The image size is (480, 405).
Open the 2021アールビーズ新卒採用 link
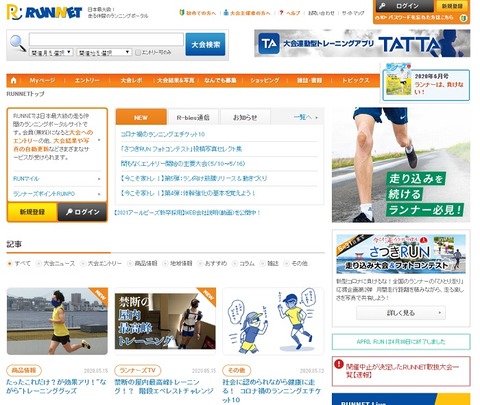pos(187,212)
